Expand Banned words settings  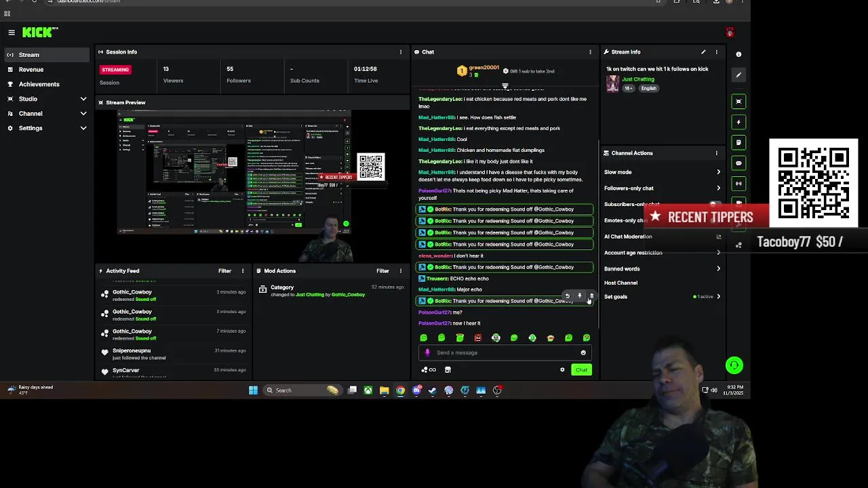tap(718, 268)
